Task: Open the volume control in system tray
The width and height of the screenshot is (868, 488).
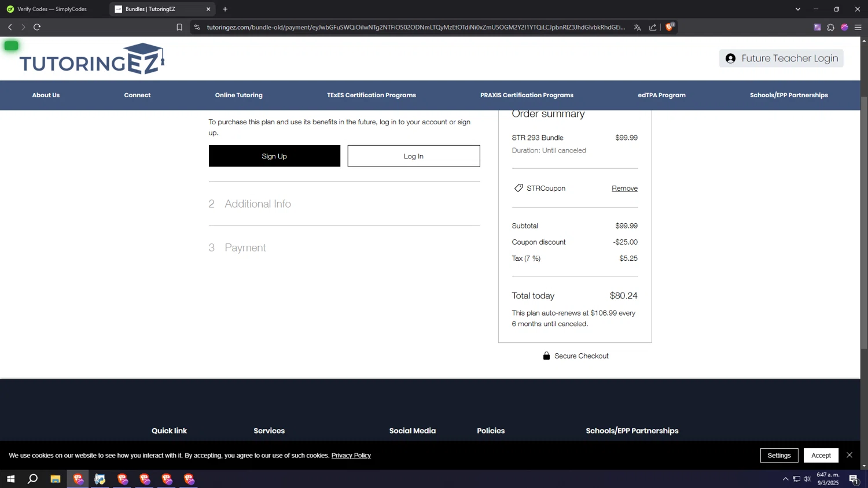Action: (x=807, y=479)
